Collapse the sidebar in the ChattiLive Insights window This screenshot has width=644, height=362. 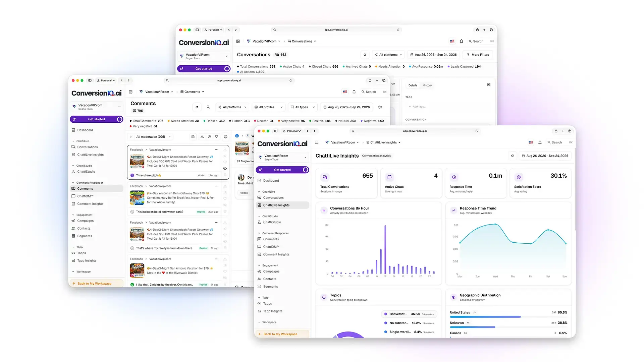tap(317, 142)
